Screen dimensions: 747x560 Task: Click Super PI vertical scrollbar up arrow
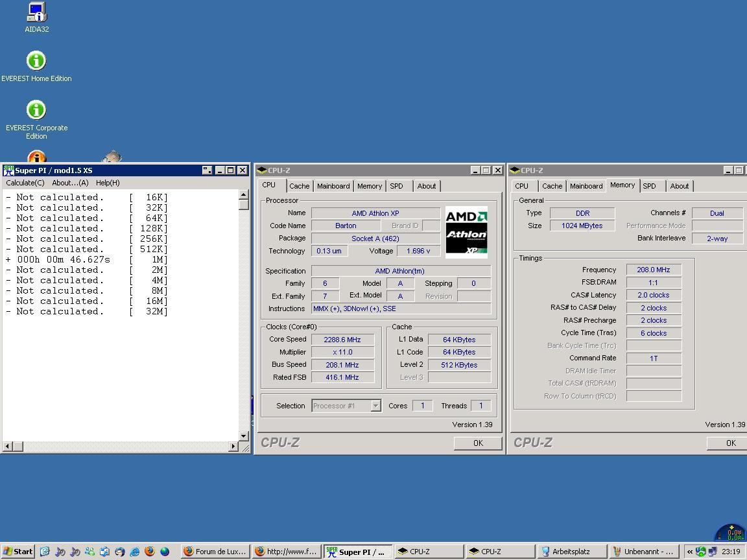(243, 194)
